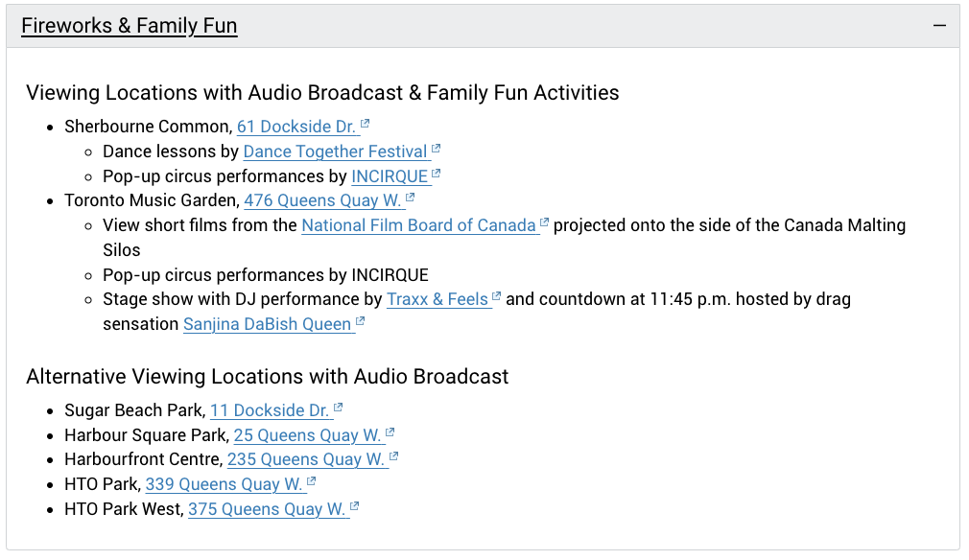Open the 11 Dockside Dr. link
Image resolution: width=969 pixels, height=560 pixels.
point(270,410)
